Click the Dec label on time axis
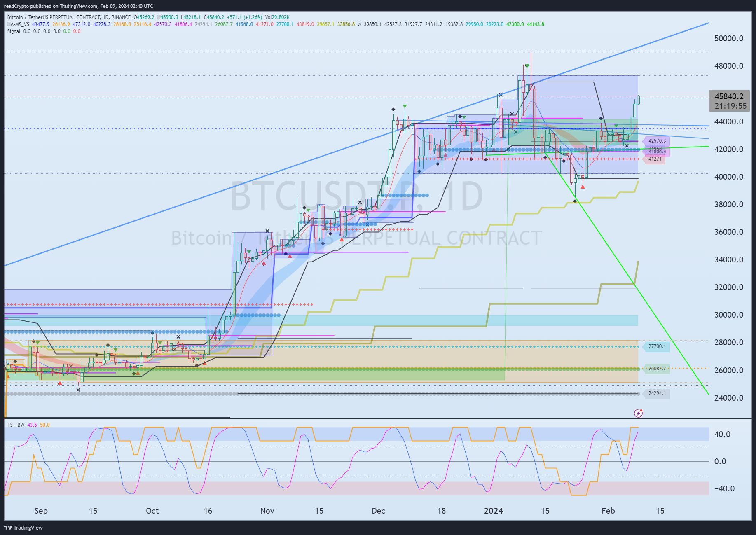 click(x=378, y=511)
